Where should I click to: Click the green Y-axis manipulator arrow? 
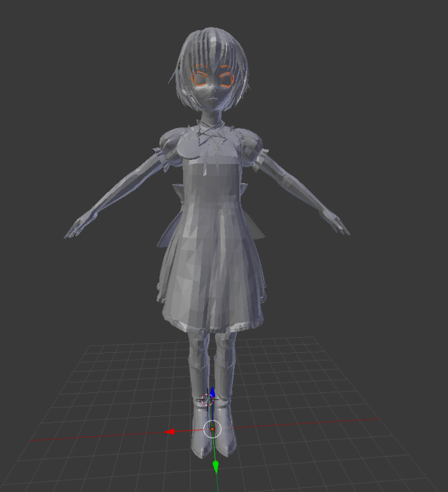click(216, 466)
